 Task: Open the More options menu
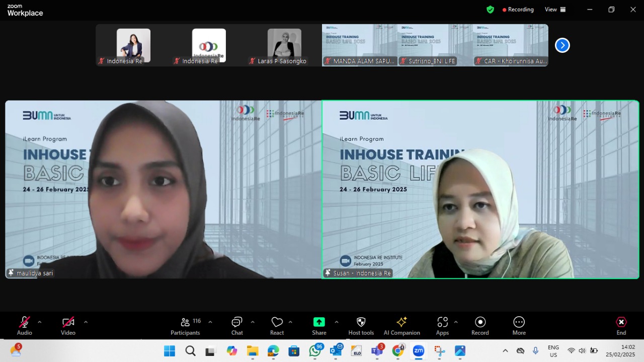pos(519,326)
